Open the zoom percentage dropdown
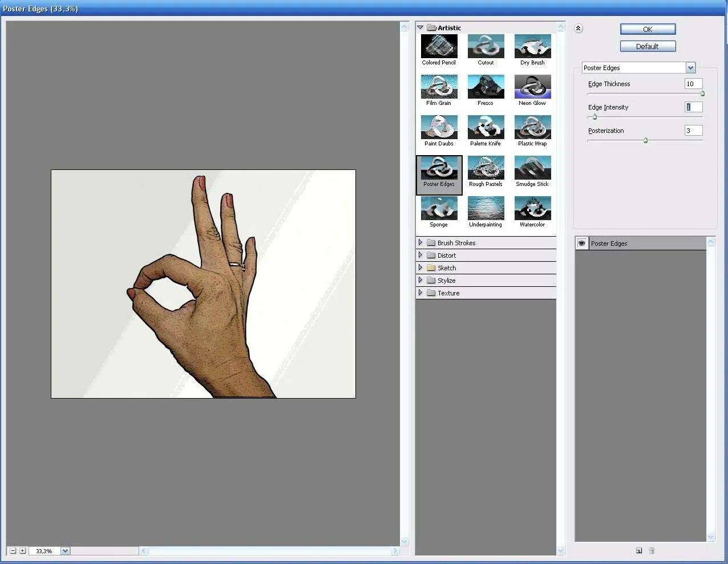 65,551
